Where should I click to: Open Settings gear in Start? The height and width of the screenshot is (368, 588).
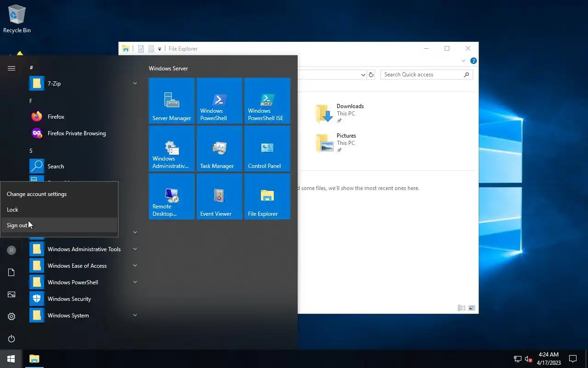point(11,316)
